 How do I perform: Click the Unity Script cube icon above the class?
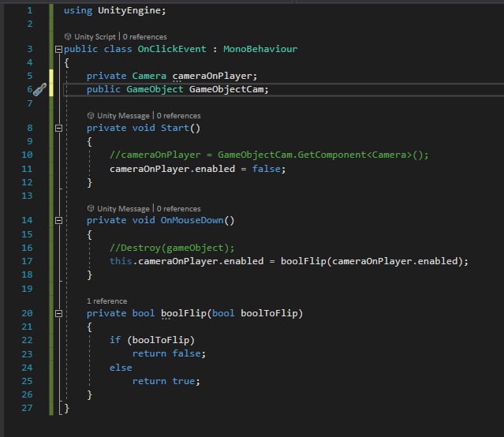(x=68, y=36)
